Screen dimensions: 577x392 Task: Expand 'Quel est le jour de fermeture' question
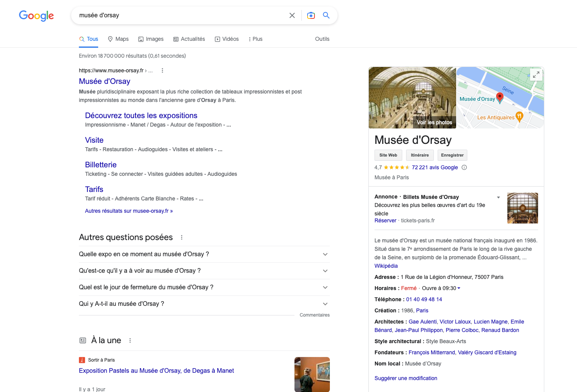pyautogui.click(x=204, y=287)
